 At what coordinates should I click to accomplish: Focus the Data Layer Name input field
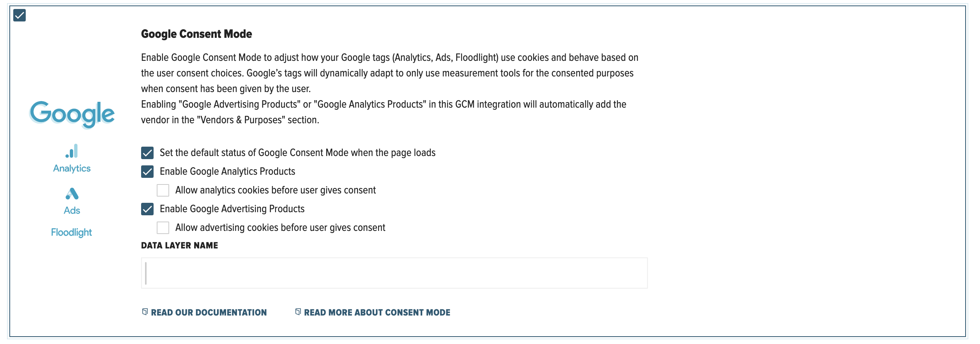(x=394, y=273)
